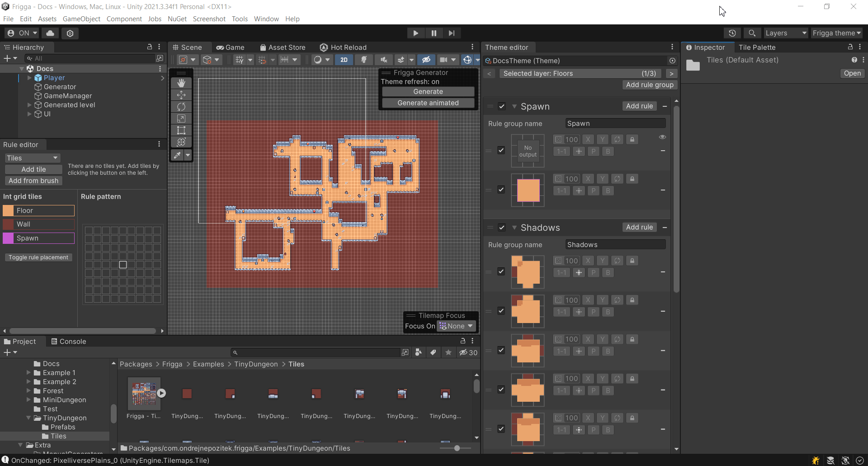This screenshot has height=466, width=868.
Task: Open the custom editor tools icon
Action: point(178,155)
